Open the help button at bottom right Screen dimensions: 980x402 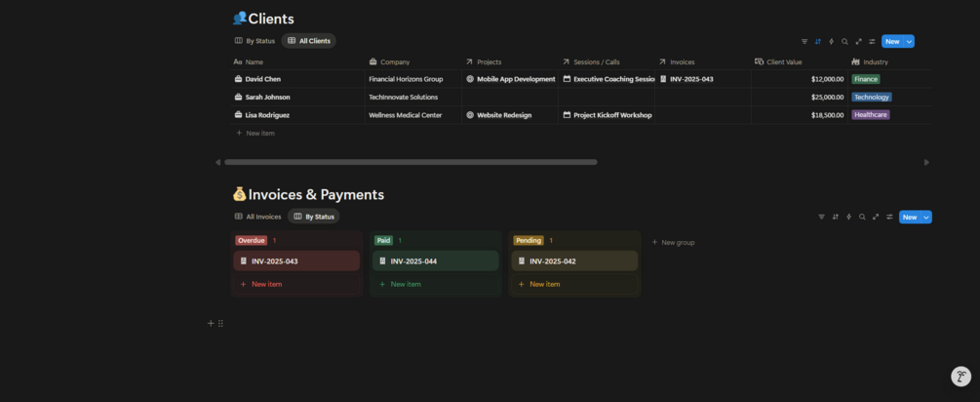960,377
